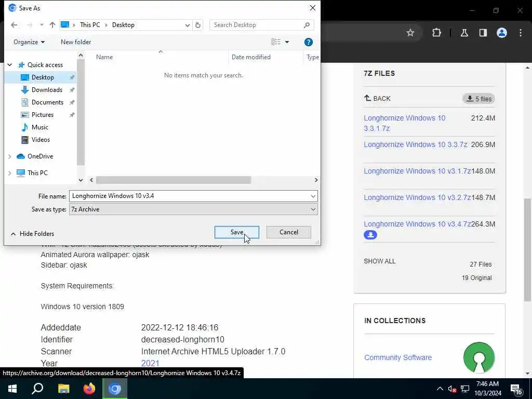Expand the This PC tree node
The height and width of the screenshot is (399, 532).
tap(10, 173)
